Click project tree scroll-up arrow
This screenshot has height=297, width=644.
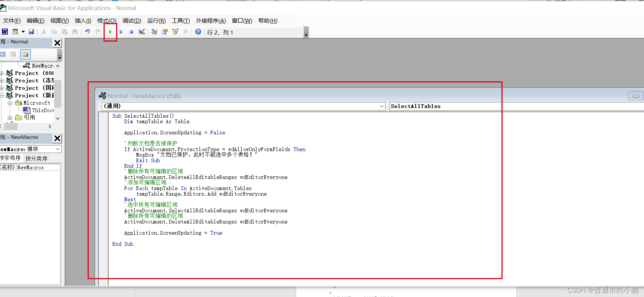(58, 66)
